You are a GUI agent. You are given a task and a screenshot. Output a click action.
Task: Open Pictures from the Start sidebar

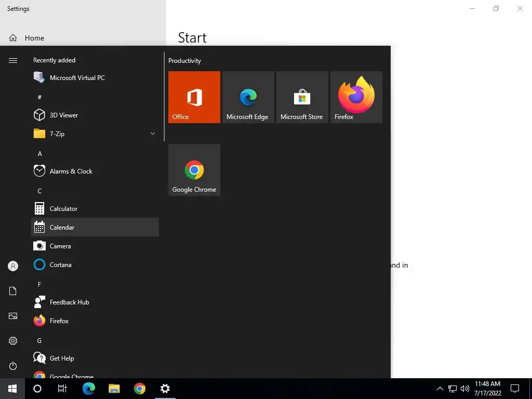(13, 316)
